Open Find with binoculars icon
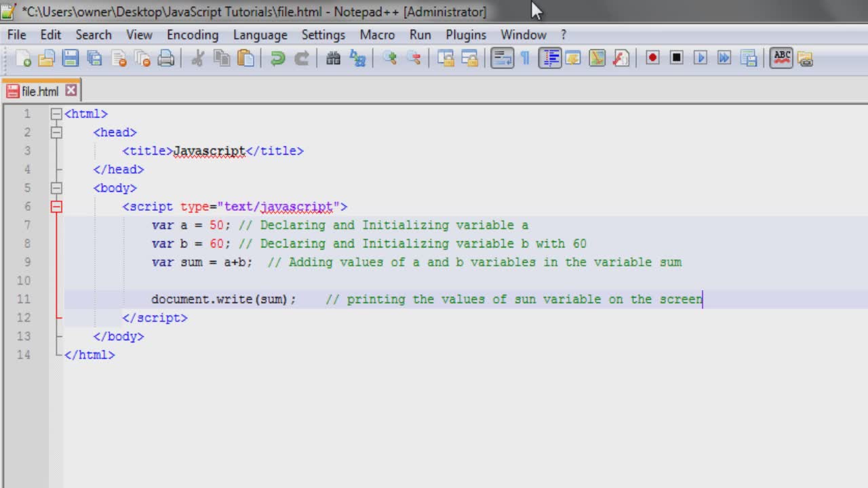The width and height of the screenshot is (868, 488). click(333, 58)
